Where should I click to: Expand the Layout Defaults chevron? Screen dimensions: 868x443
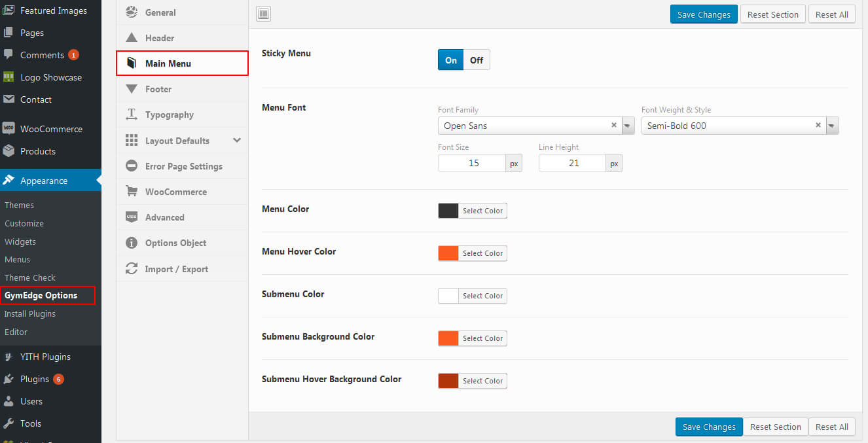click(237, 141)
